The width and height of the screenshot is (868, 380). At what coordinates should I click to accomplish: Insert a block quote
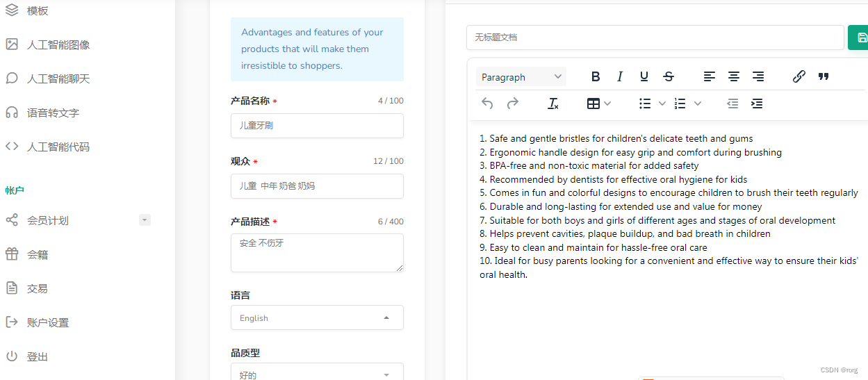pyautogui.click(x=824, y=76)
